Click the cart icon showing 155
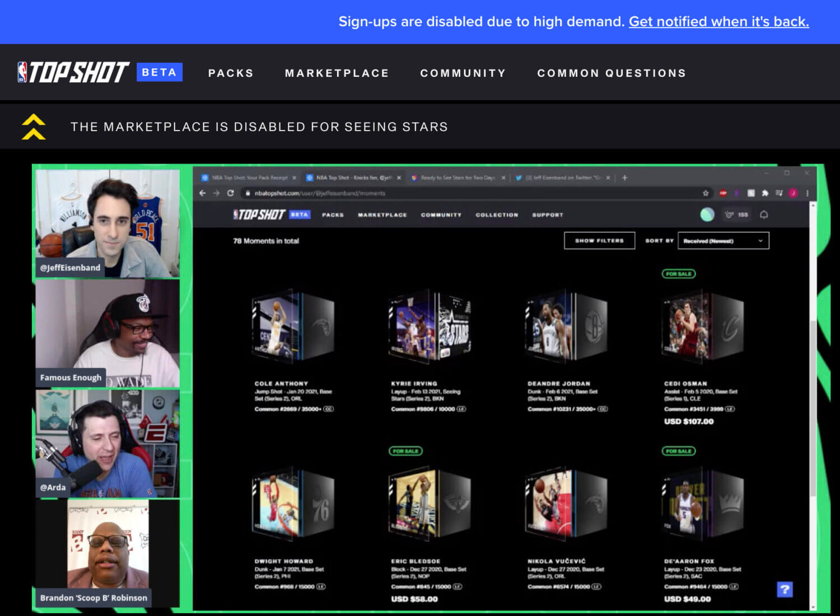 (736, 214)
